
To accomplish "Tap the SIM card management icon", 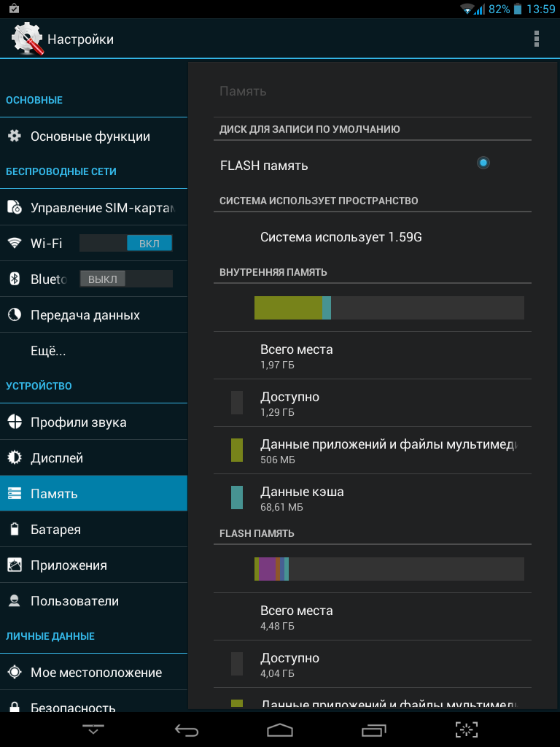I will 15,208.
